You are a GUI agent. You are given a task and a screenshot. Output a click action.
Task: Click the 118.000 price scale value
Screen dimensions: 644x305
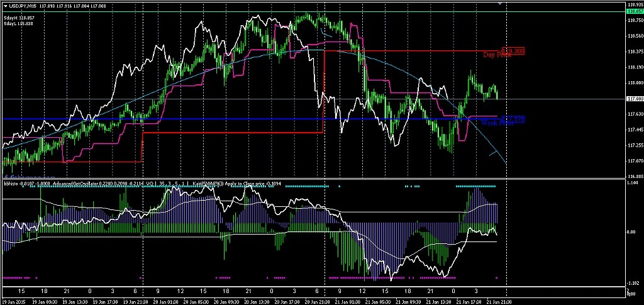coord(635,82)
